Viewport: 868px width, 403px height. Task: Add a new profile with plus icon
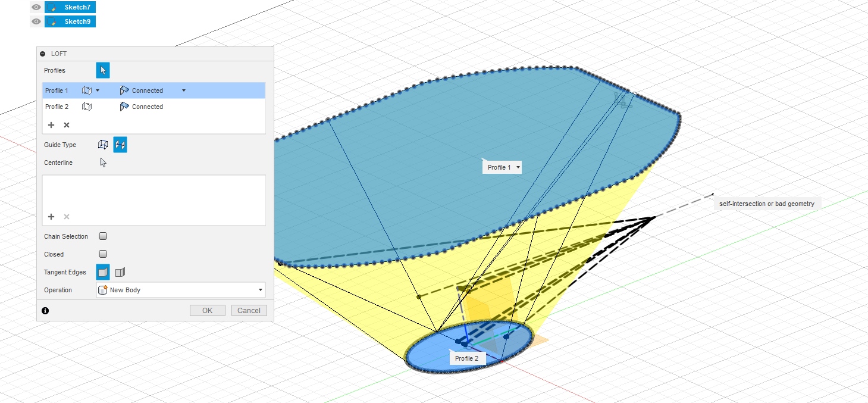click(x=51, y=125)
